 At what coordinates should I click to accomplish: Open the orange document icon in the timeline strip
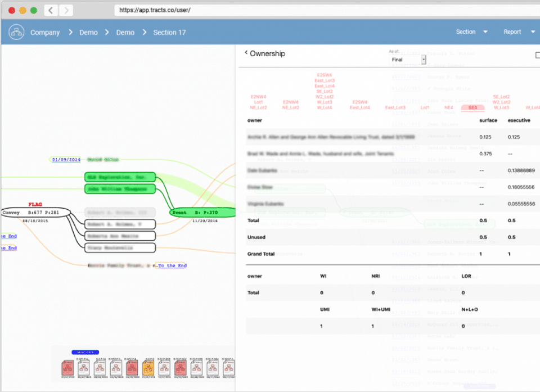tap(148, 368)
